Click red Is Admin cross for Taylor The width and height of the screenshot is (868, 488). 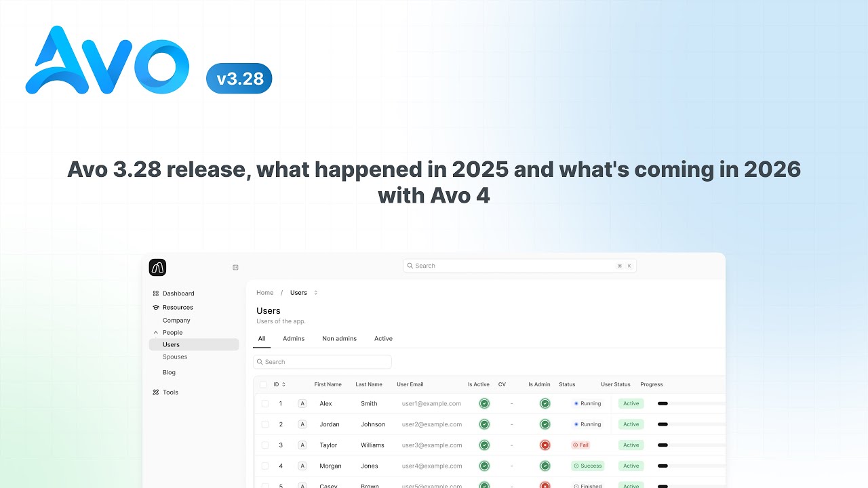tap(545, 445)
